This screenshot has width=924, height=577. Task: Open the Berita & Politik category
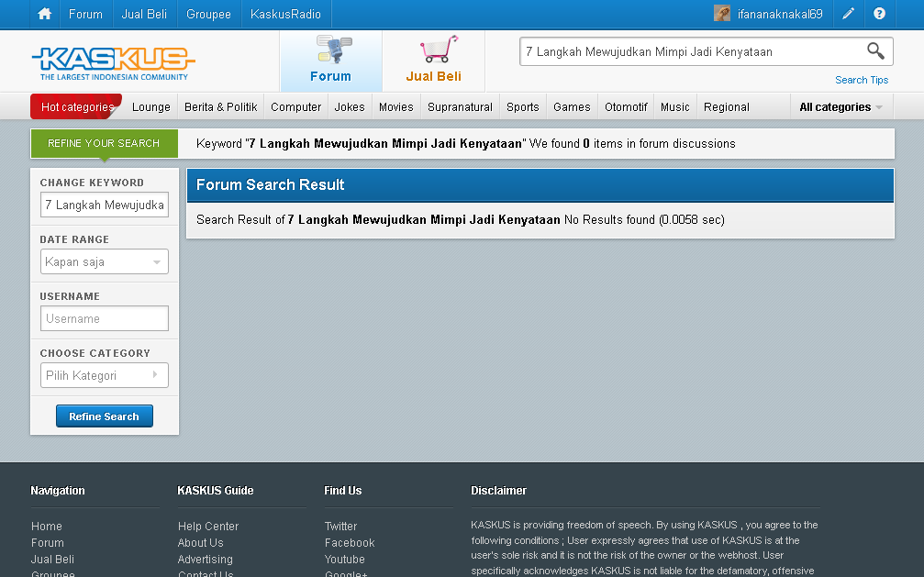pos(220,107)
